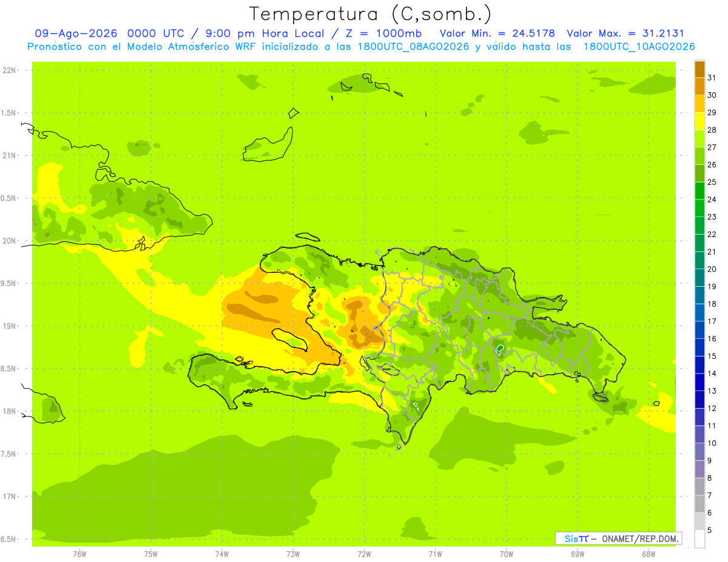
Task: Click the 'Valor Min. = 24.5178' text
Action: pos(497,33)
